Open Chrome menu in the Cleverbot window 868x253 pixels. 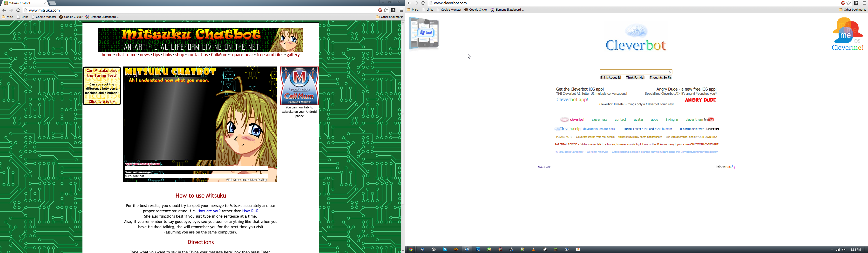coord(864,3)
